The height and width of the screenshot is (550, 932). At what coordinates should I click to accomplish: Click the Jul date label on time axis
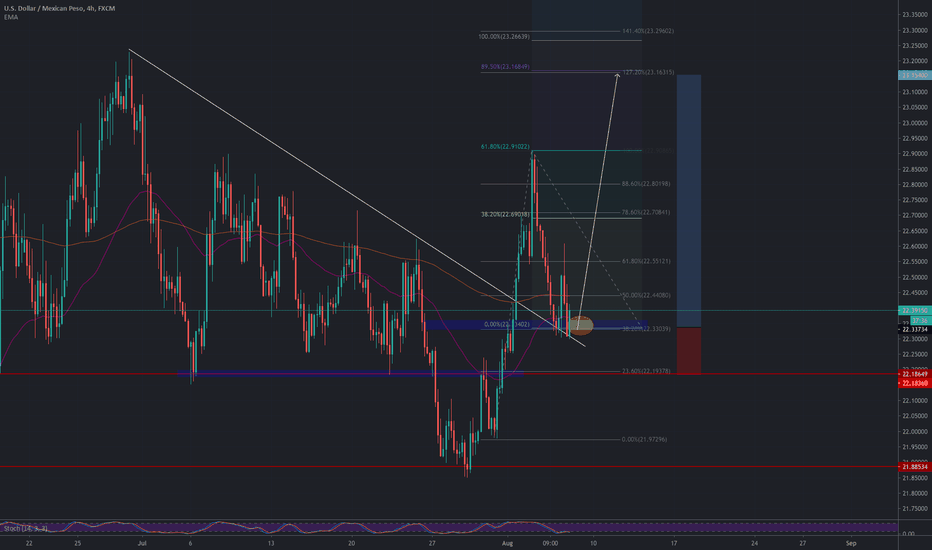(141, 543)
